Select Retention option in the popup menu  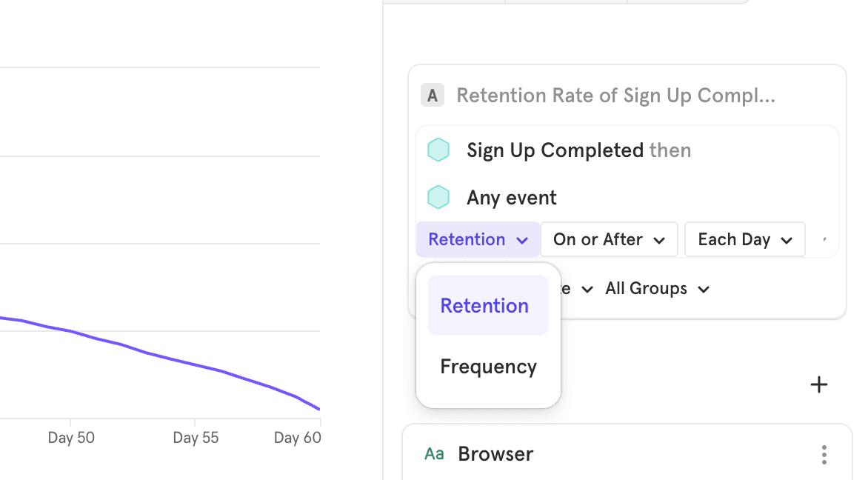point(485,305)
